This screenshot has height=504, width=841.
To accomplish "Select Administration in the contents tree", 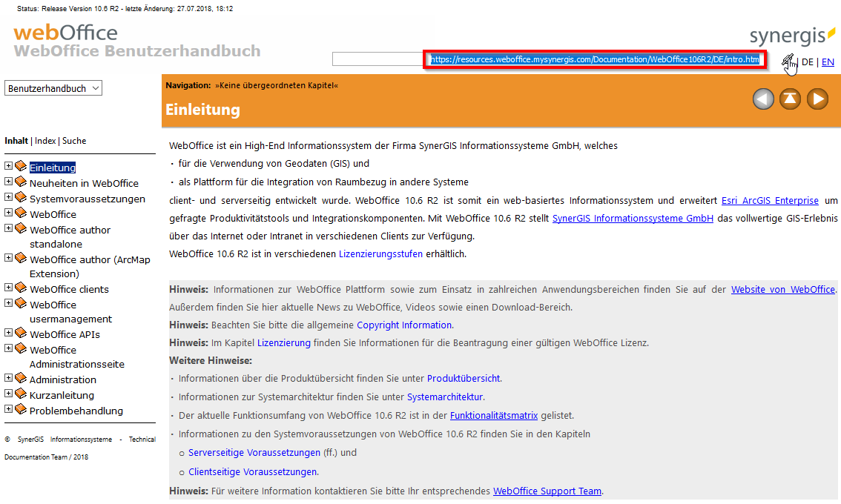I will click(63, 379).
